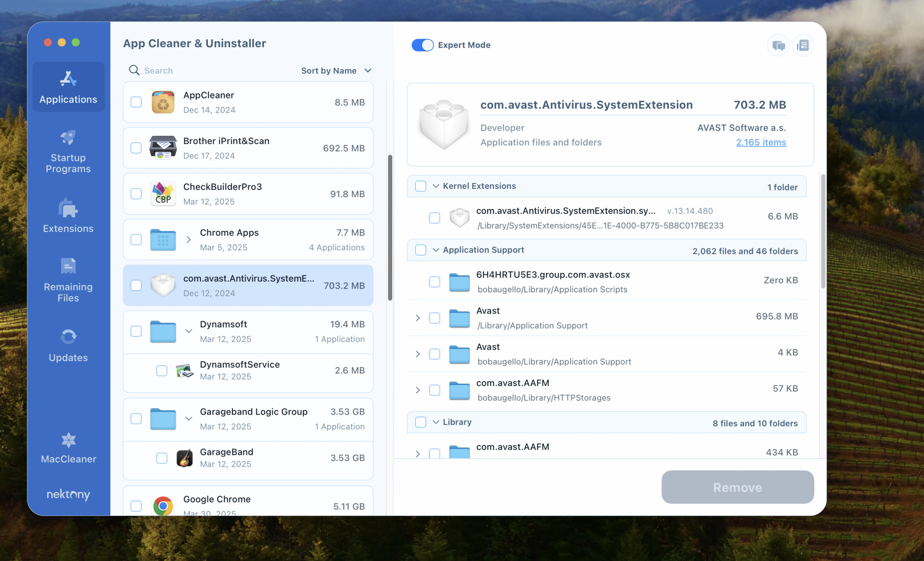Open the Sort by Name dropdown
Screen dimensions: 924x561
pyautogui.click(x=336, y=71)
